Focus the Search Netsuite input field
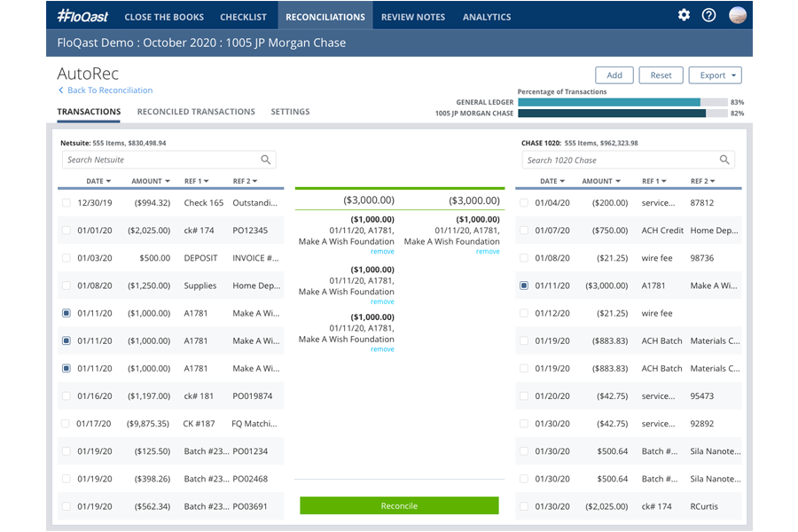The width and height of the screenshot is (798, 532). click(x=160, y=160)
